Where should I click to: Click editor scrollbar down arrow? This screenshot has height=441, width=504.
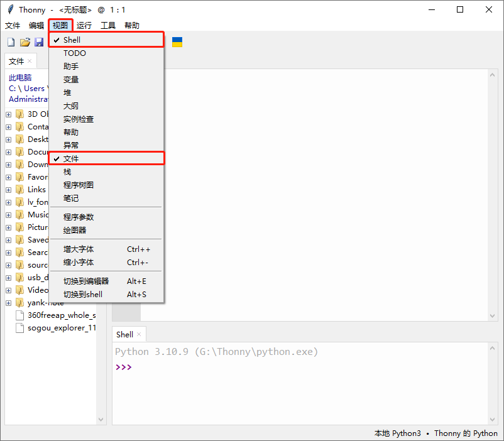click(492, 315)
